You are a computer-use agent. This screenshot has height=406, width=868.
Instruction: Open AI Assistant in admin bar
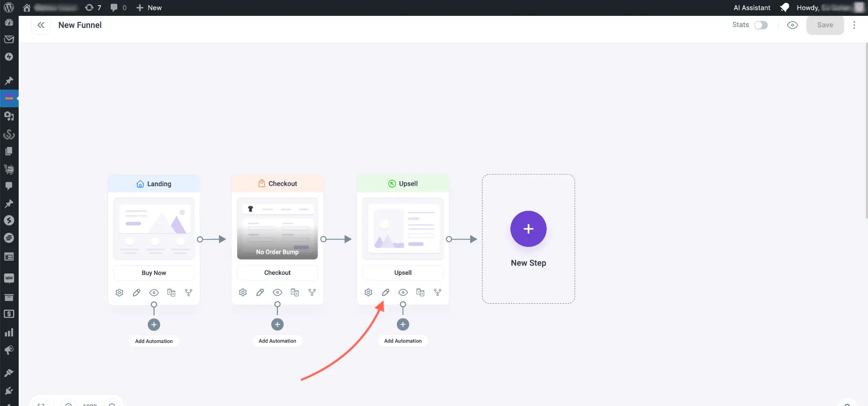pyautogui.click(x=752, y=7)
